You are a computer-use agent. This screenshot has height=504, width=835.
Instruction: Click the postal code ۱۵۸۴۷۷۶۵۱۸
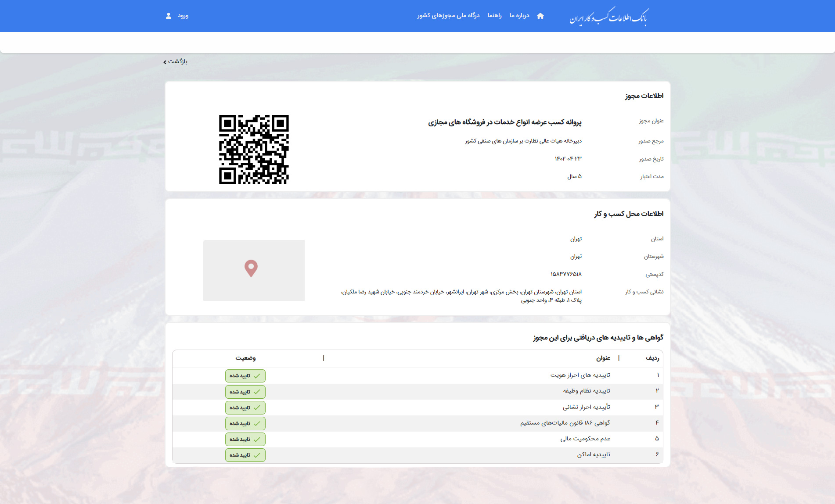pos(566,274)
